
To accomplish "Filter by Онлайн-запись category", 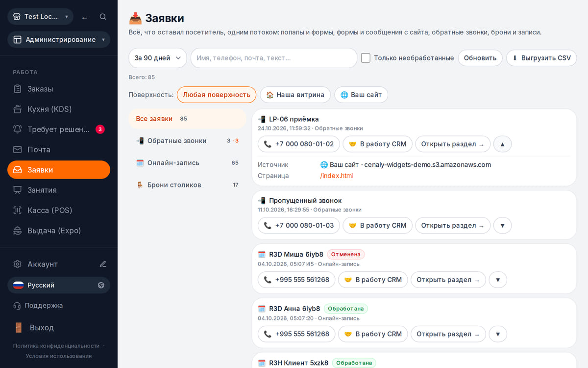I will click(187, 163).
